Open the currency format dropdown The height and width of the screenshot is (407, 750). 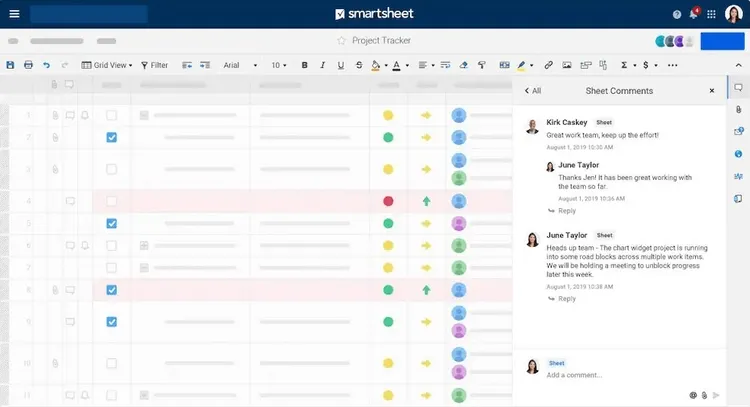pos(650,65)
